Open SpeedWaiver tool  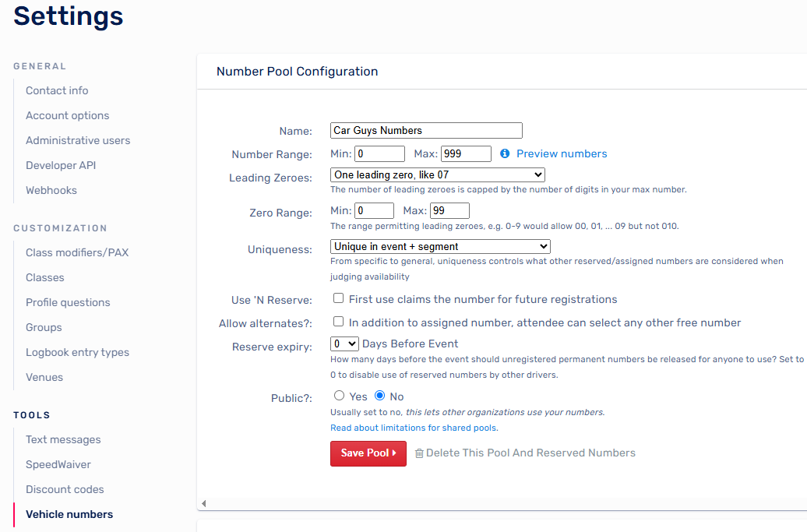click(58, 464)
